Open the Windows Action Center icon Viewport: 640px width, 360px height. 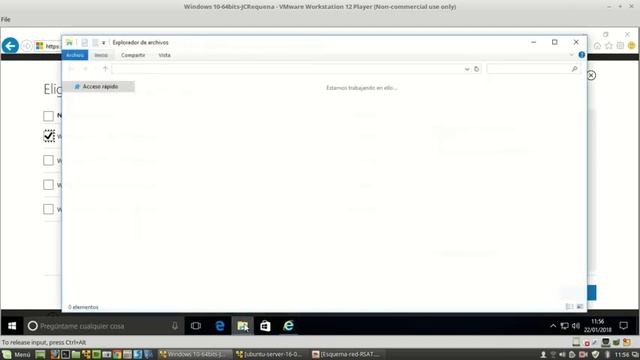click(623, 326)
